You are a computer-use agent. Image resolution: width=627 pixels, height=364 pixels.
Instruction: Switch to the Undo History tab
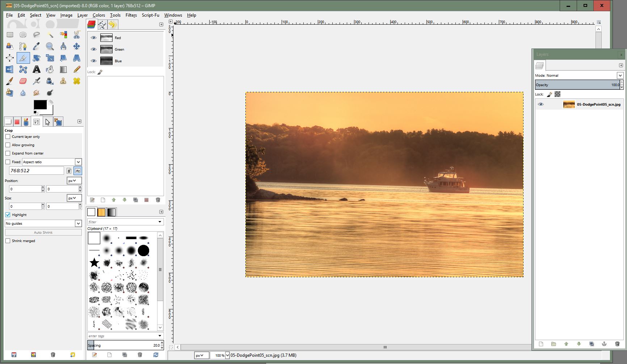pos(113,25)
